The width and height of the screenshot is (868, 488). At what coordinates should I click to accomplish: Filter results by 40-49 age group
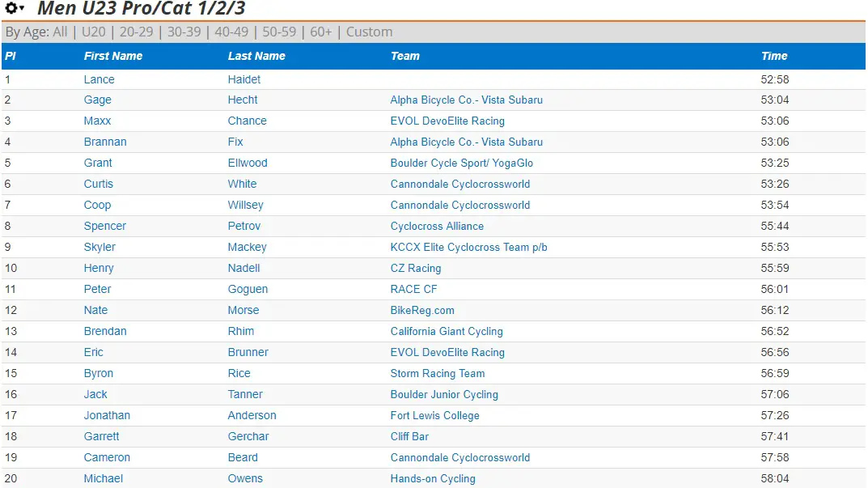tap(231, 32)
